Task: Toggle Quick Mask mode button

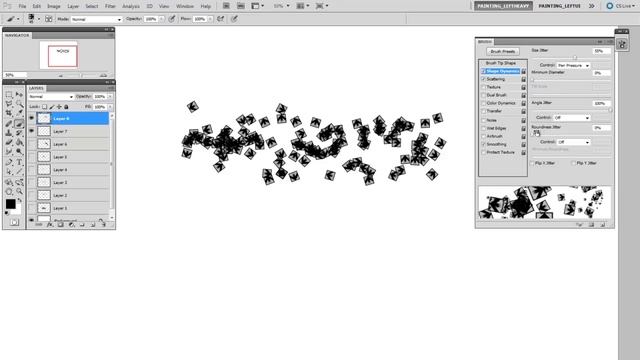Action: [14, 222]
